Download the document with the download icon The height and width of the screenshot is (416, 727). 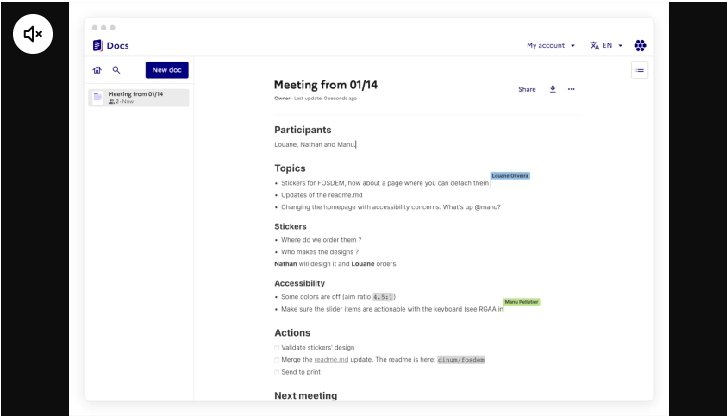point(553,89)
